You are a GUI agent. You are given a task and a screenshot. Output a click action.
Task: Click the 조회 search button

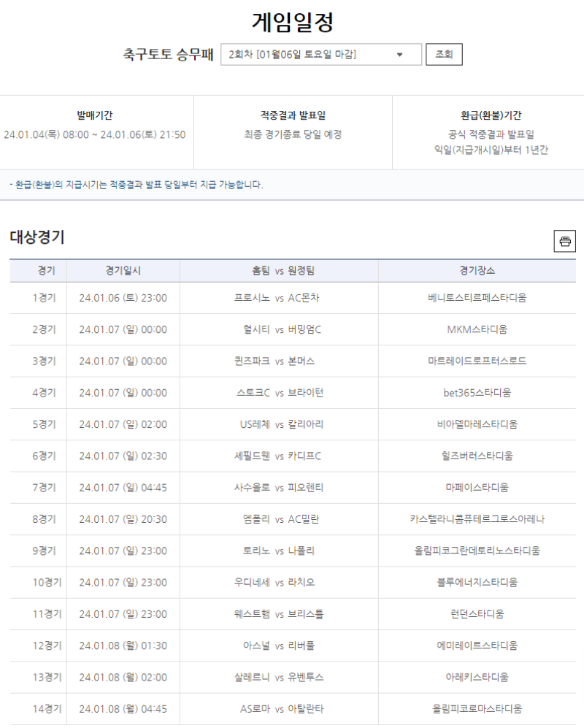pos(444,54)
